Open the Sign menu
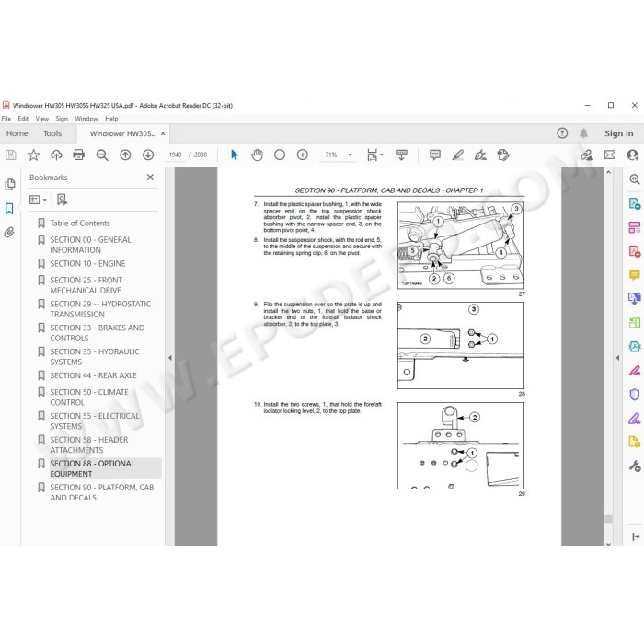This screenshot has width=644, height=644. coord(62,119)
